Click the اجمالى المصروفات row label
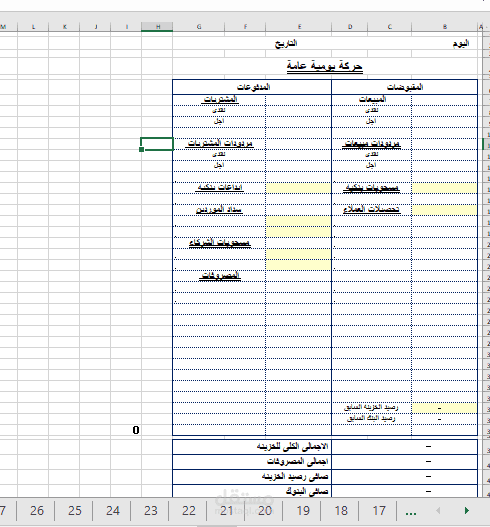The height and width of the screenshot is (527, 490). (x=298, y=462)
